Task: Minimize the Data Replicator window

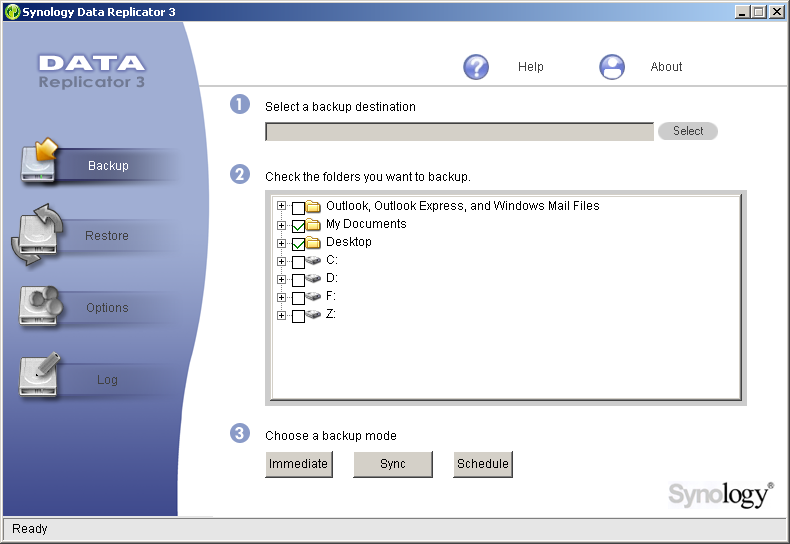Action: (742, 12)
